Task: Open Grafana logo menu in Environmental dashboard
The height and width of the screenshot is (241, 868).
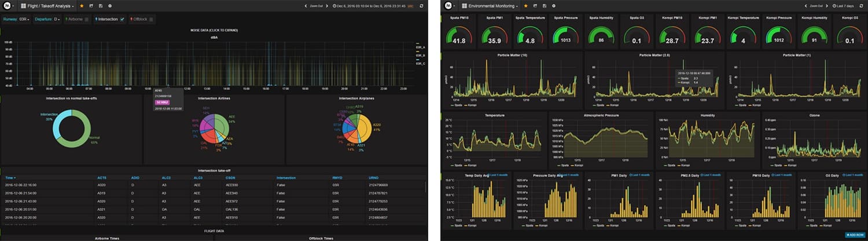Action: (x=449, y=6)
